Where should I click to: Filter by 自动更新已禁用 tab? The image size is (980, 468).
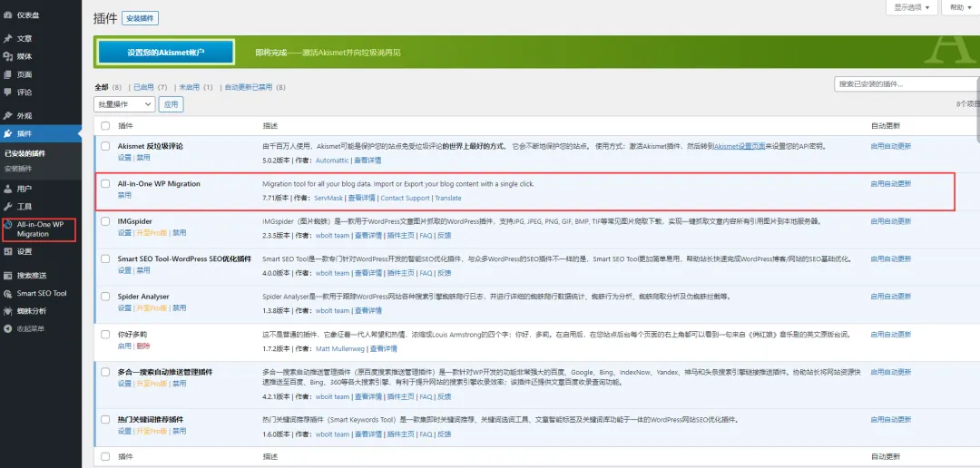(249, 87)
